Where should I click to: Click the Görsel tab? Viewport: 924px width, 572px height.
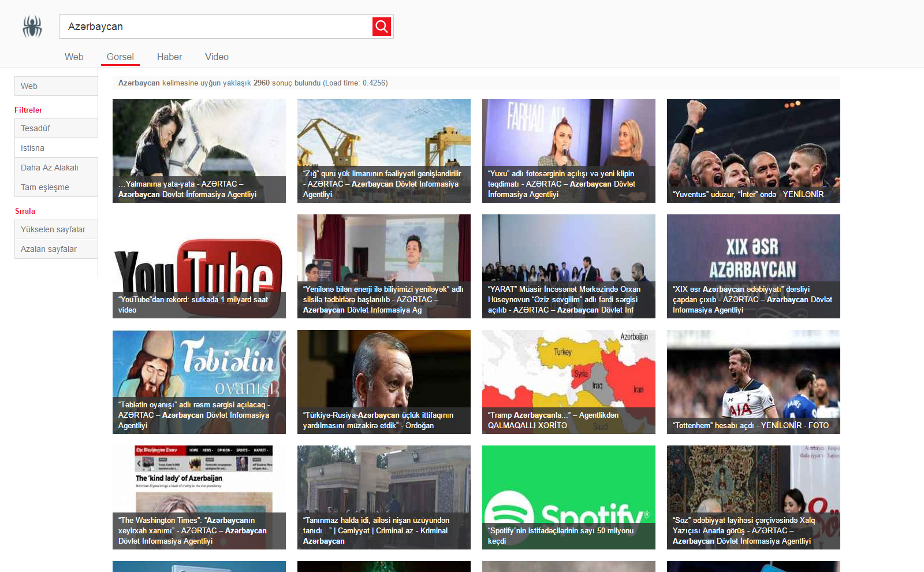click(120, 57)
